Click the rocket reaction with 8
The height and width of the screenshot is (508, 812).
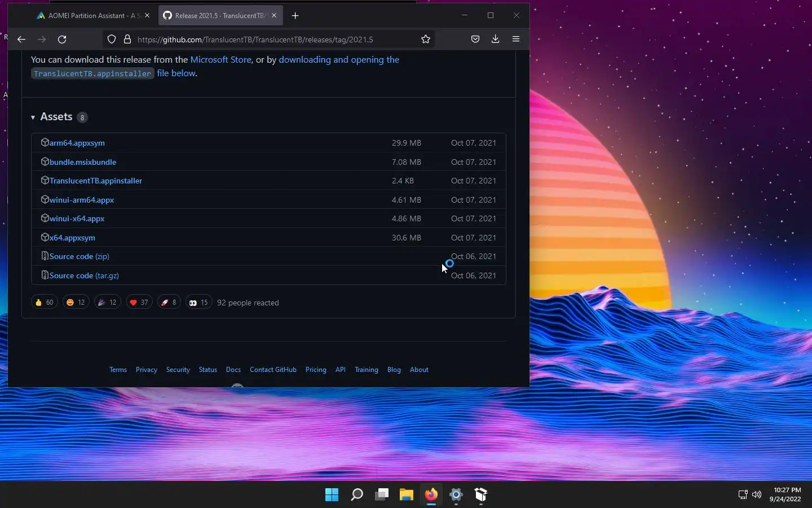tap(169, 303)
